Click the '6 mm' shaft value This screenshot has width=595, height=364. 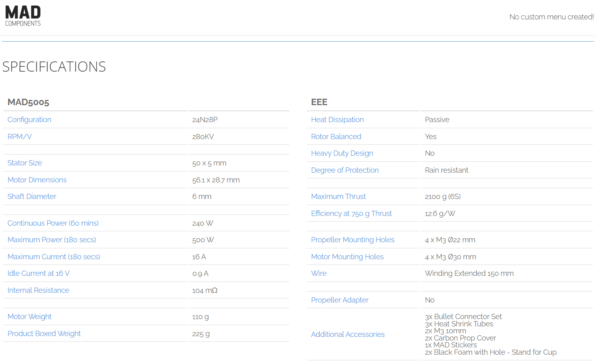(202, 197)
